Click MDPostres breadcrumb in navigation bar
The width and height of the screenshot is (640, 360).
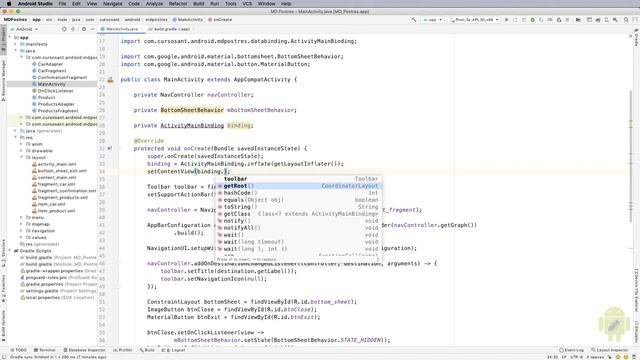(15, 20)
